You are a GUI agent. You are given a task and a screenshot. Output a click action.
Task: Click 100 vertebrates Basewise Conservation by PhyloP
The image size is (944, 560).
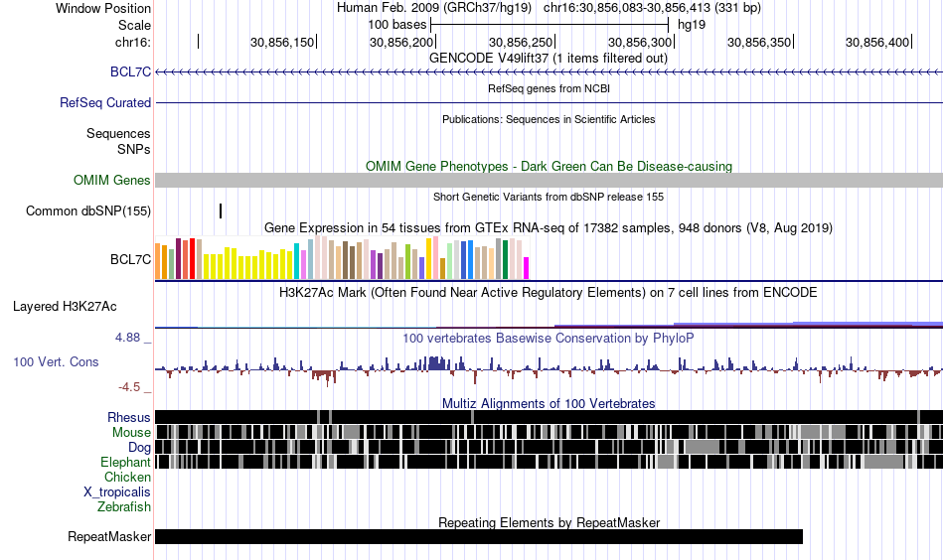point(549,338)
